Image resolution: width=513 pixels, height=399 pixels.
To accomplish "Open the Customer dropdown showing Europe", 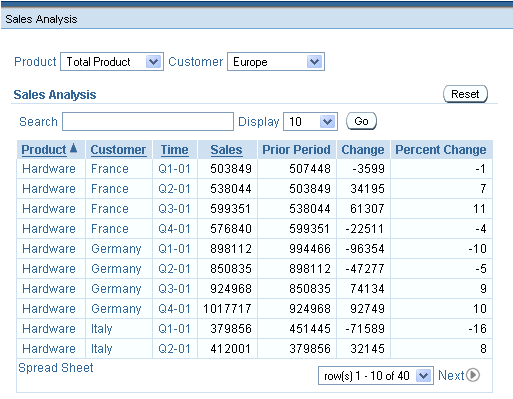I will (276, 62).
